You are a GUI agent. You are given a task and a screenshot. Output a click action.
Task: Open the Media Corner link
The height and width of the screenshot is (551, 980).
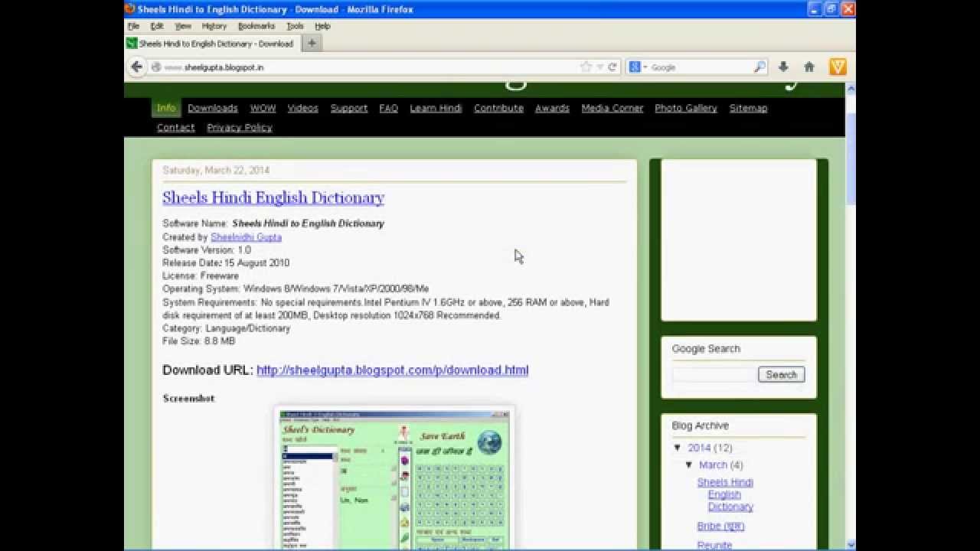pyautogui.click(x=612, y=108)
